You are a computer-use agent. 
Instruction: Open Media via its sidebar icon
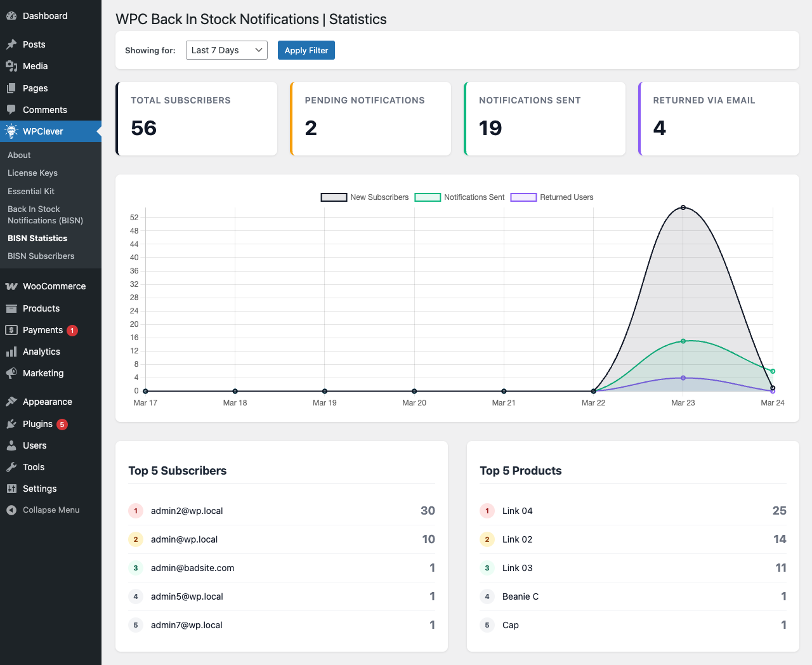click(x=11, y=66)
